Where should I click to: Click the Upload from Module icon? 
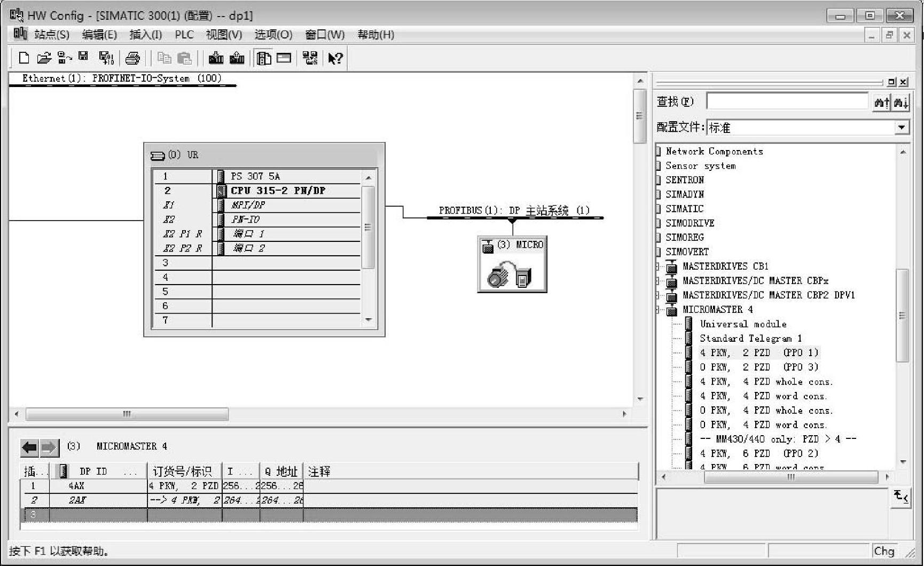[237, 58]
